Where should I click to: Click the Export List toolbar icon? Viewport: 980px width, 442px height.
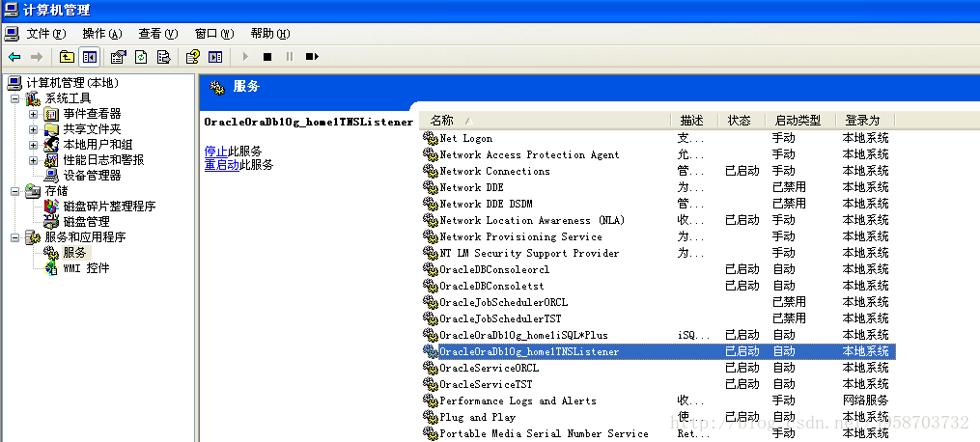pos(163,57)
